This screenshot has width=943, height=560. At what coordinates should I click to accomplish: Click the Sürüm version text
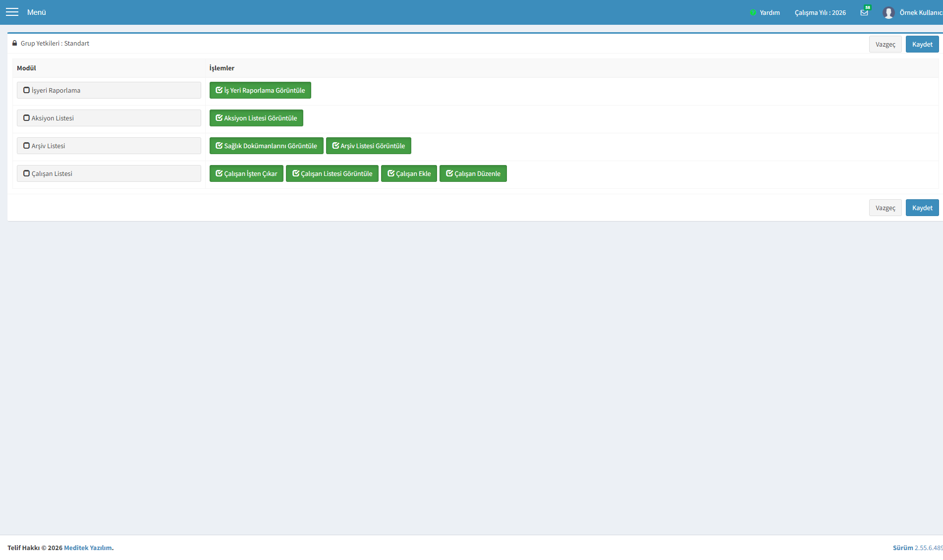coord(918,548)
